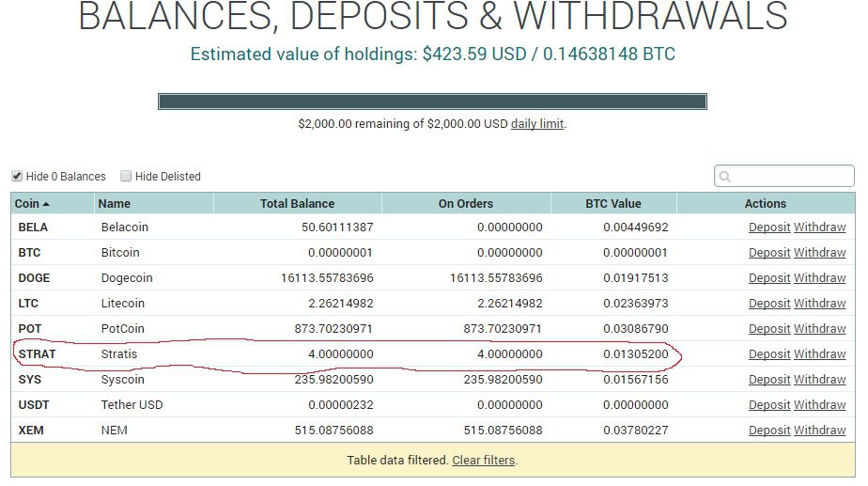Click the estimated value of holdings text
This screenshot has height=486, width=868.
pos(432,55)
